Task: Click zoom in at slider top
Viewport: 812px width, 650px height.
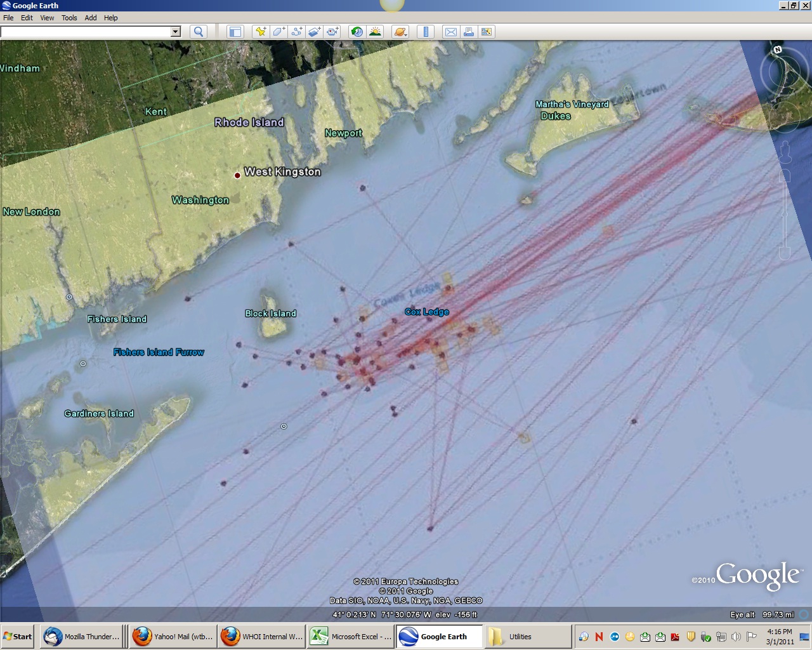Action: tap(785, 175)
